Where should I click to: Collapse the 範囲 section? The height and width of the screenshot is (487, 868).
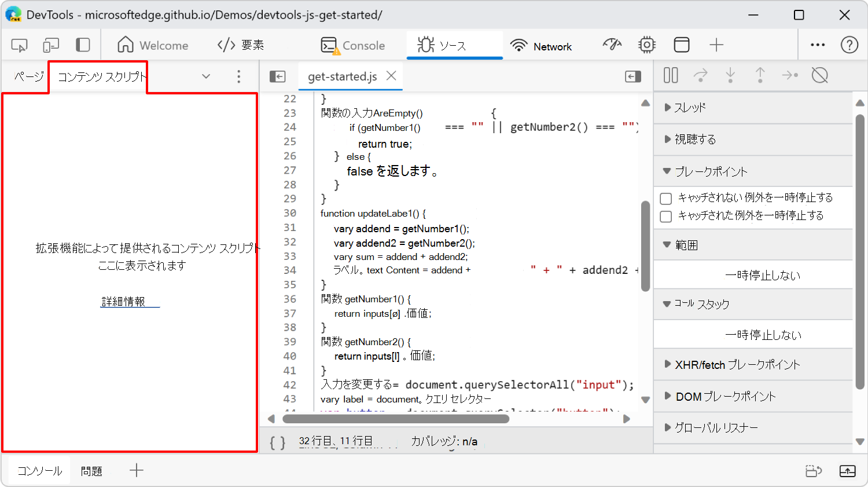[753, 245]
